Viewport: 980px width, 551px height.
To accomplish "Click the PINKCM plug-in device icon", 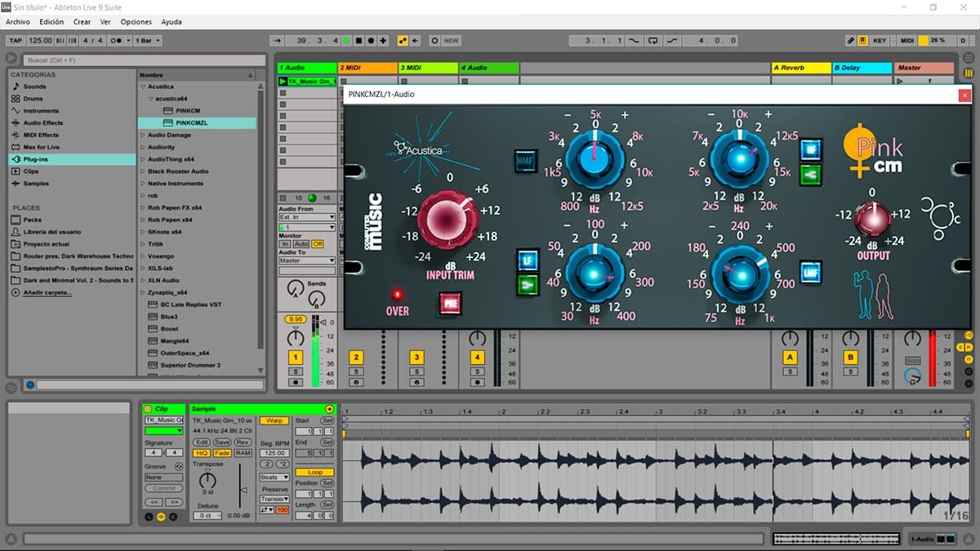I will 168,110.
